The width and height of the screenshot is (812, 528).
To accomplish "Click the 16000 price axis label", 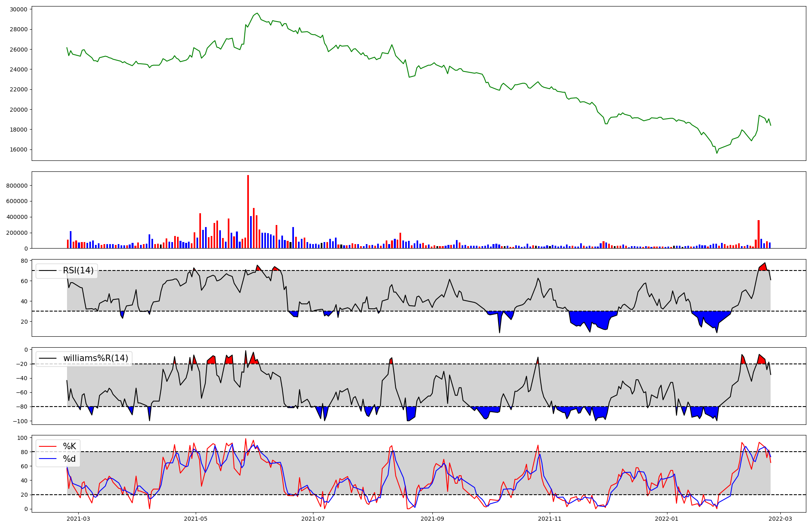I will (18, 149).
